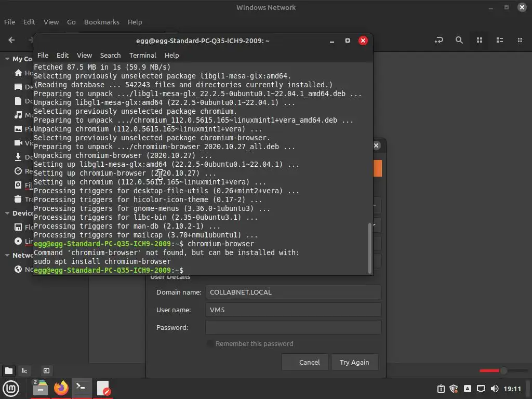Open Bookmarks menu in file manager
This screenshot has width=532, height=399.
102,22
